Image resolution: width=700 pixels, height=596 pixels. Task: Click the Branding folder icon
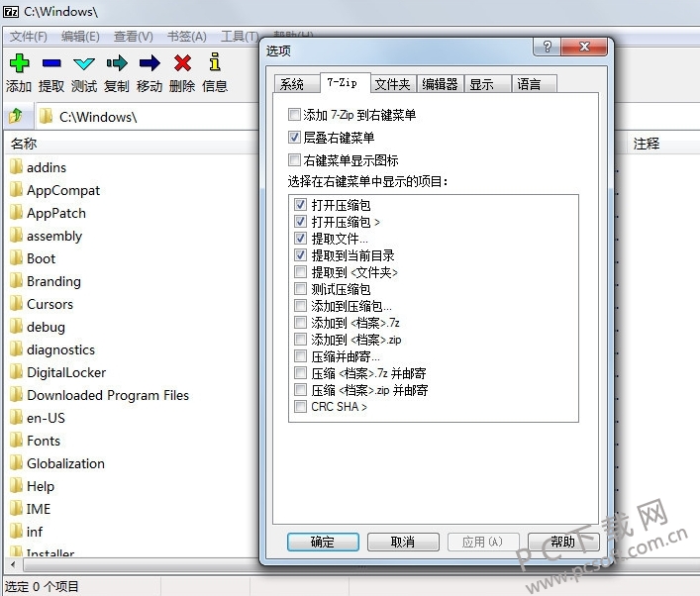(16, 281)
